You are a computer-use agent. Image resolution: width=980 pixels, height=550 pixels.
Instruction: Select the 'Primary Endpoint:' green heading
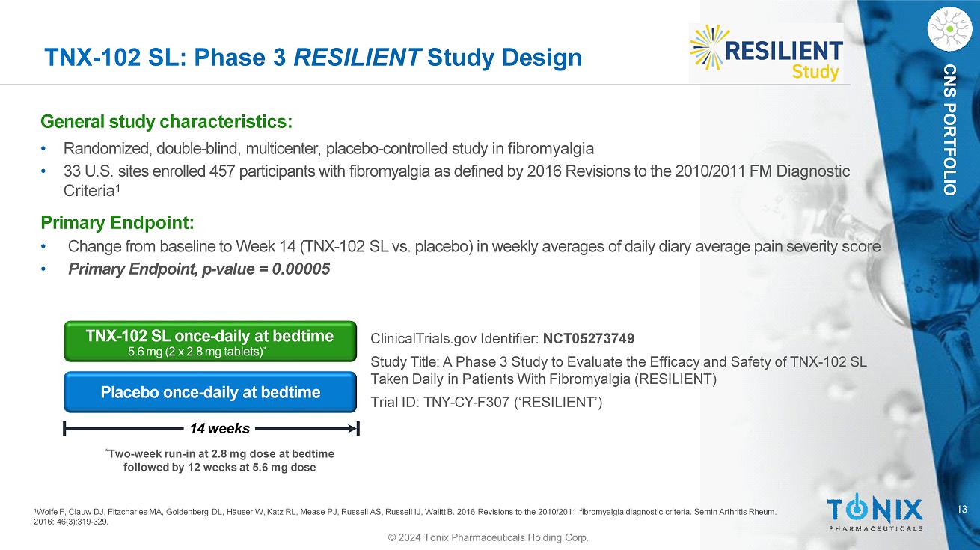pyautogui.click(x=117, y=222)
